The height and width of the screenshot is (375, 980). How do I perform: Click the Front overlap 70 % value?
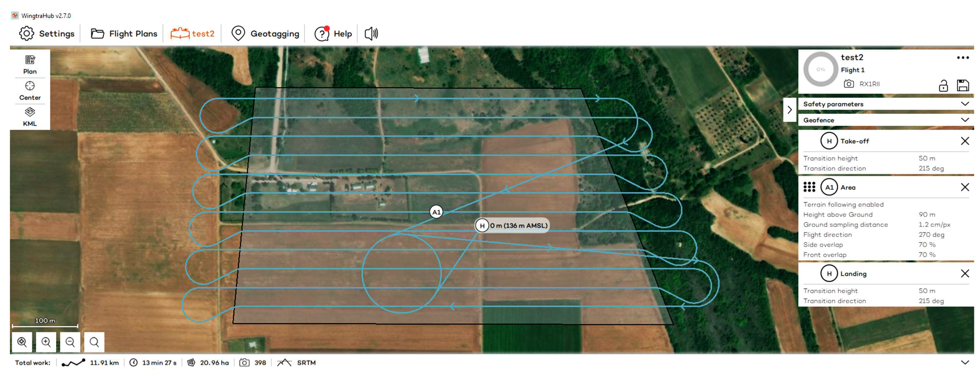coord(927,254)
